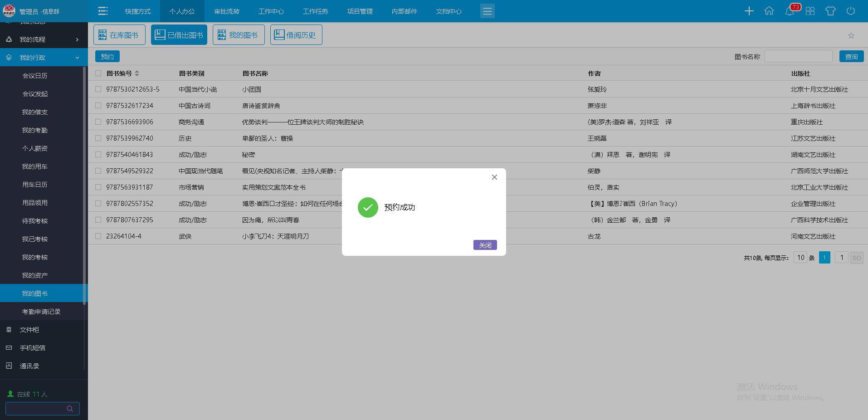Click the home icon in the top bar
This screenshot has height=420, width=868.
tap(769, 11)
